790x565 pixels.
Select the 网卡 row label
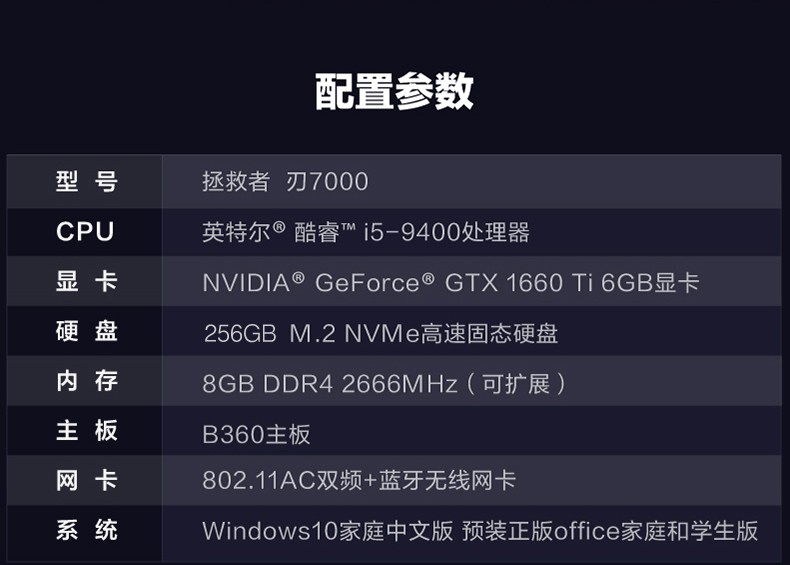[x=87, y=480]
